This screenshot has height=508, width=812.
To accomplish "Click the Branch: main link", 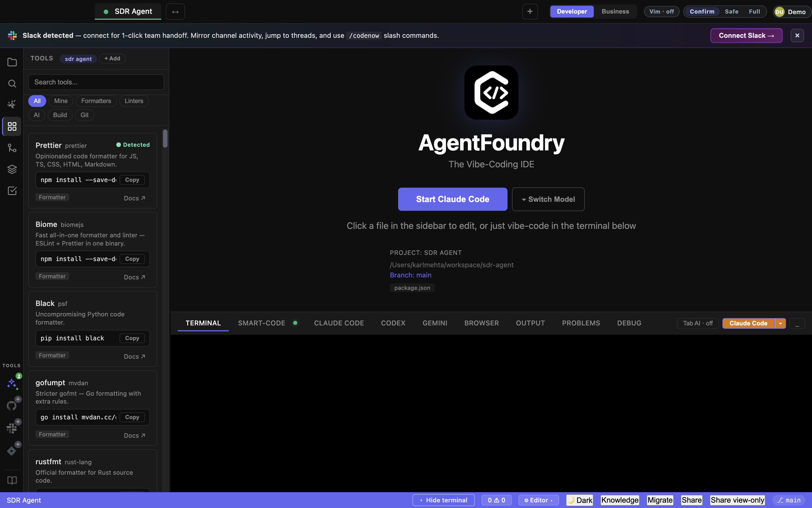I will pyautogui.click(x=410, y=275).
